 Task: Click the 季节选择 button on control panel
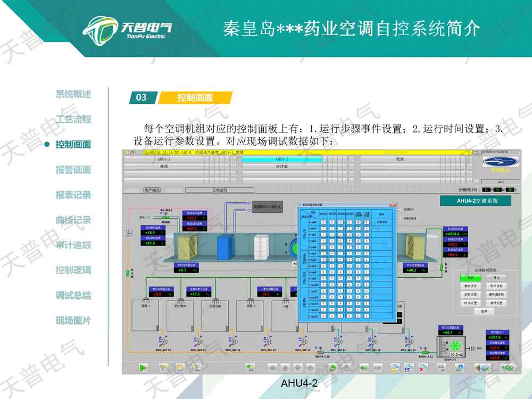click(x=496, y=286)
